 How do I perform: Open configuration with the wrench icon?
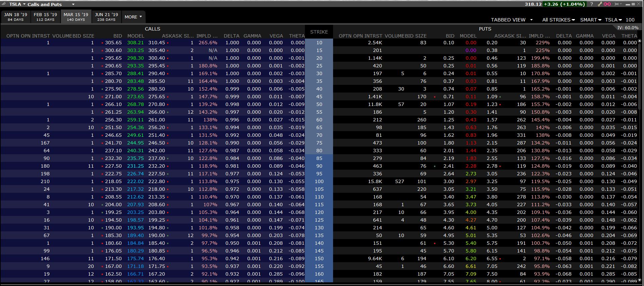coord(600,4)
